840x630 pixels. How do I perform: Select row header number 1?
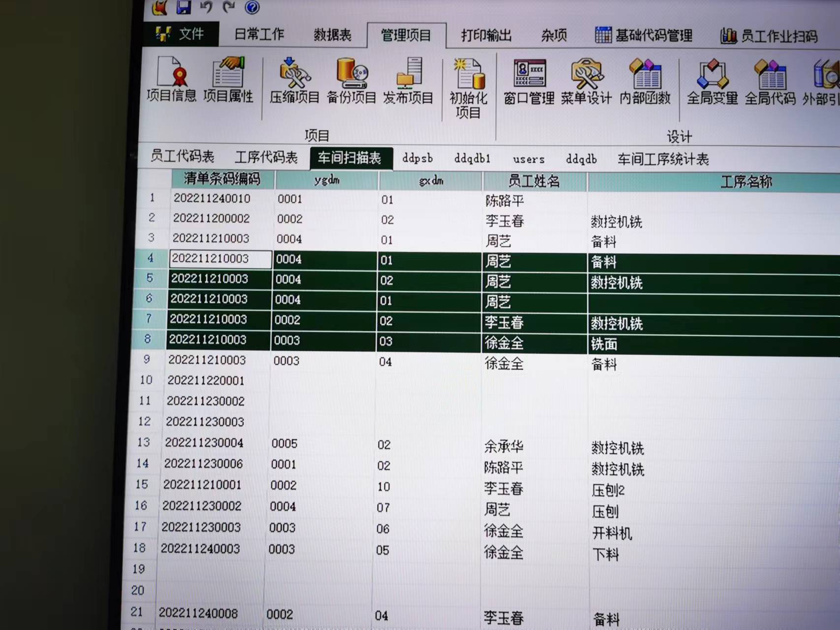point(153,198)
